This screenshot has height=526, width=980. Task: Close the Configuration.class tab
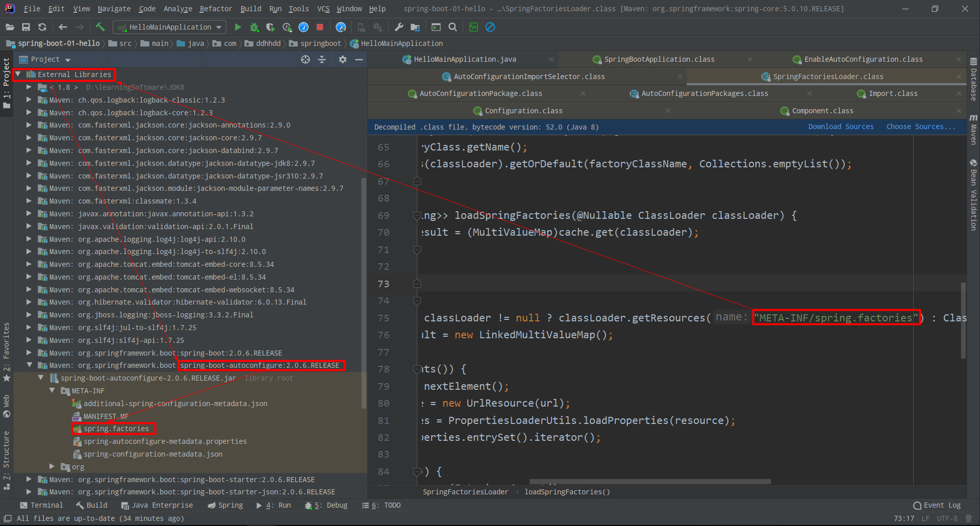(x=668, y=111)
